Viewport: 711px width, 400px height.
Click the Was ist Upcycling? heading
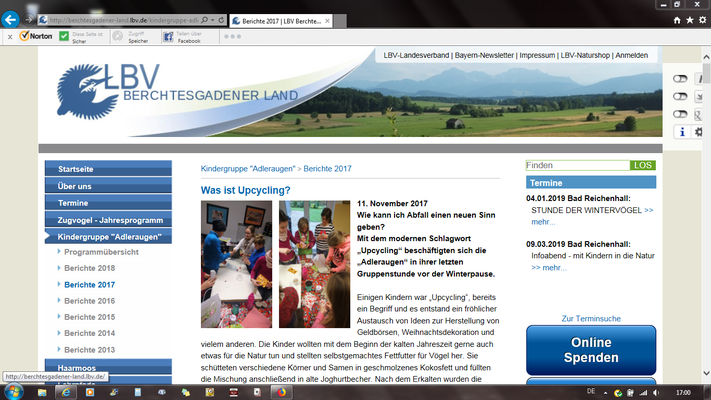coord(245,190)
